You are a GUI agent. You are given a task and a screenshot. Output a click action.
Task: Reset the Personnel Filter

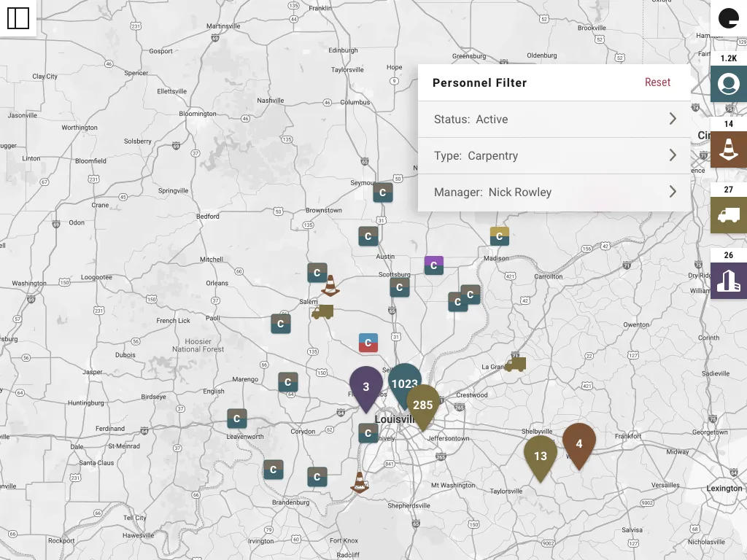(657, 82)
